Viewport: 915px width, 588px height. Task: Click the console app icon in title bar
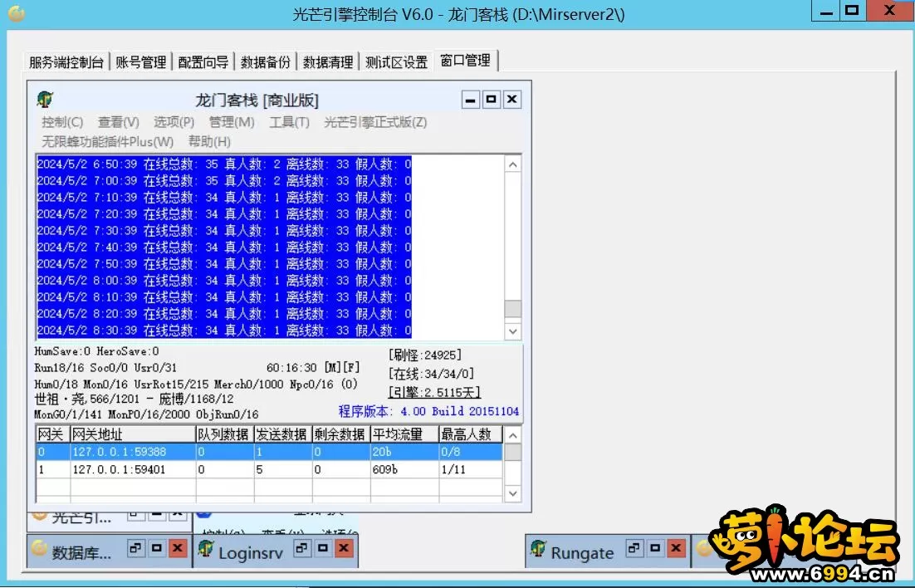(17, 12)
